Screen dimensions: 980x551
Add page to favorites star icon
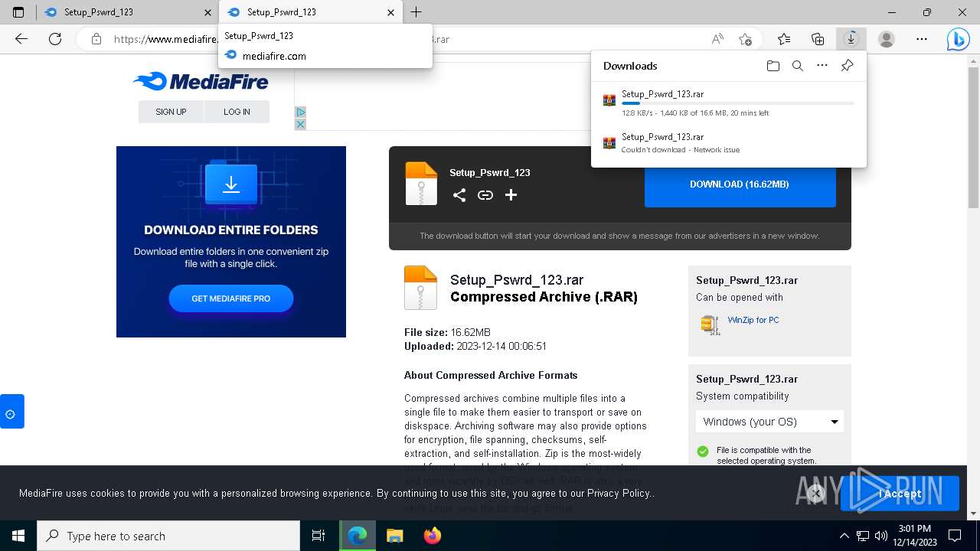coord(745,39)
